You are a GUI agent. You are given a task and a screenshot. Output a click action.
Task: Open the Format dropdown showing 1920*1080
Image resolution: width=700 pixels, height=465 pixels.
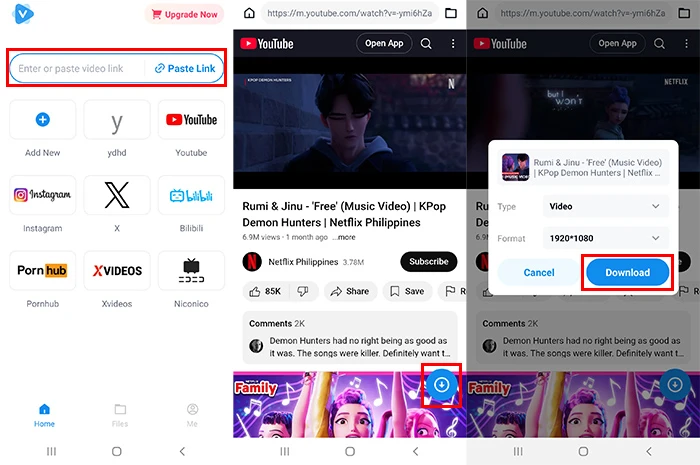tap(606, 238)
